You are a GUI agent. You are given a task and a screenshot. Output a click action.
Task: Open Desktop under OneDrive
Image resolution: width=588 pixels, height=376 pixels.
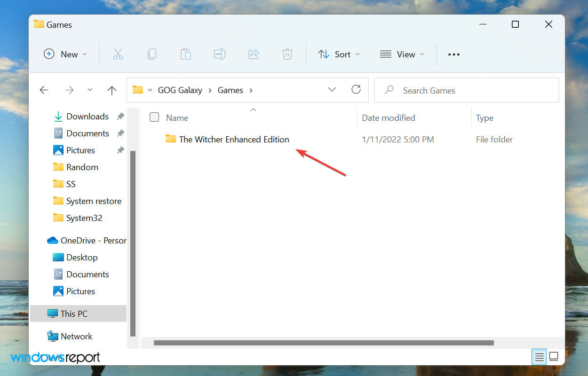[x=75, y=257]
